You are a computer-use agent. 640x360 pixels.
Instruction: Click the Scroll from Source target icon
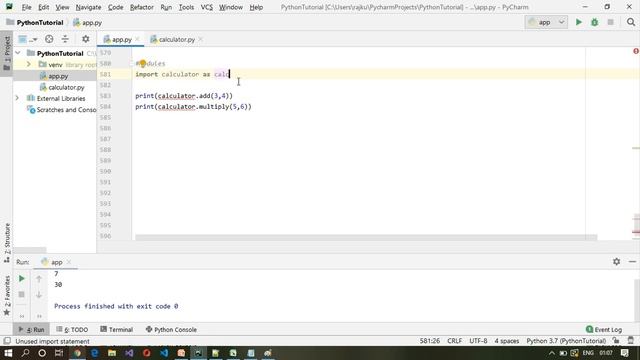[x=49, y=39]
